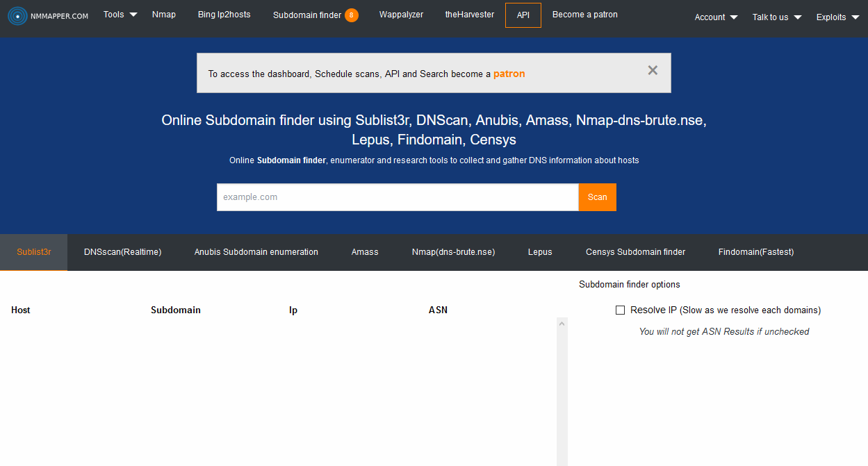Click the results table scrollbar up arrow

562,323
